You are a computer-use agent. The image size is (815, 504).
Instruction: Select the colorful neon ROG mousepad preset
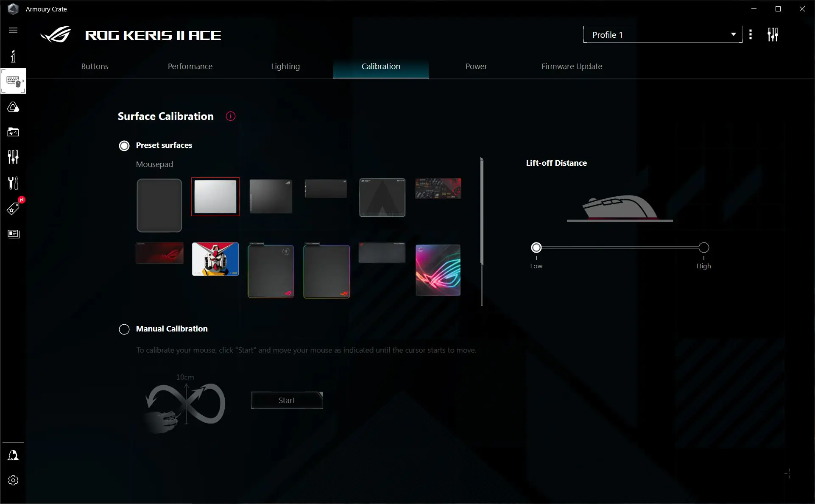click(438, 270)
